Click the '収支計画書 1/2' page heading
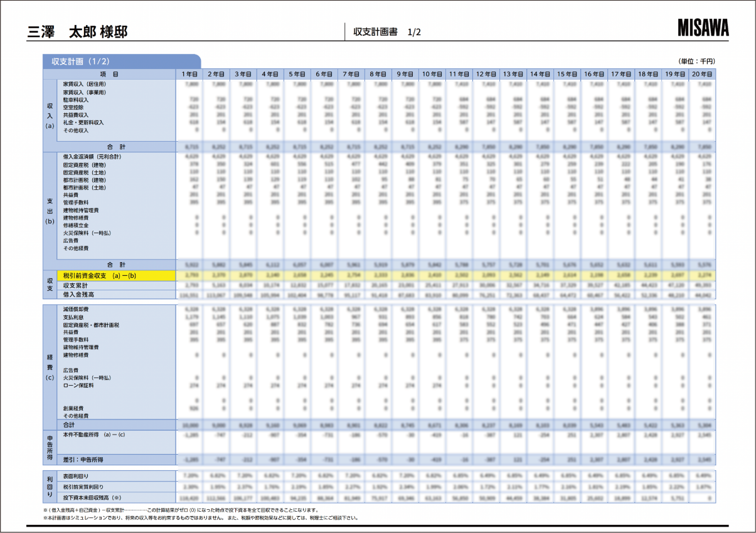 387,32
